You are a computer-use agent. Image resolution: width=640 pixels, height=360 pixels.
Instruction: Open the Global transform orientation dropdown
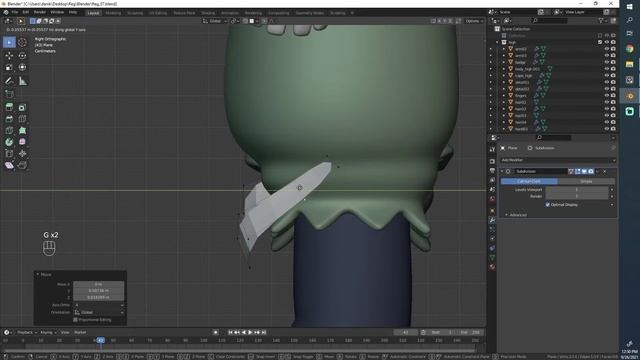click(215, 21)
